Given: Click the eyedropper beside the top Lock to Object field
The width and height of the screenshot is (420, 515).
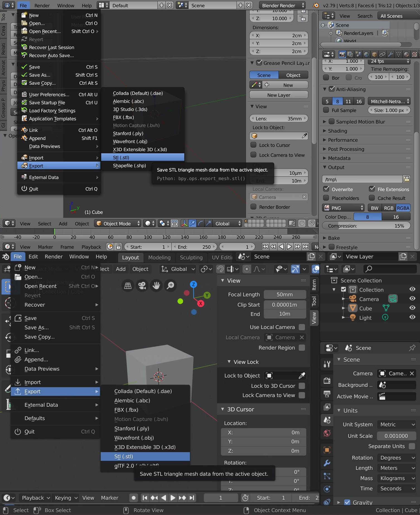Looking at the screenshot, I should [304, 136].
